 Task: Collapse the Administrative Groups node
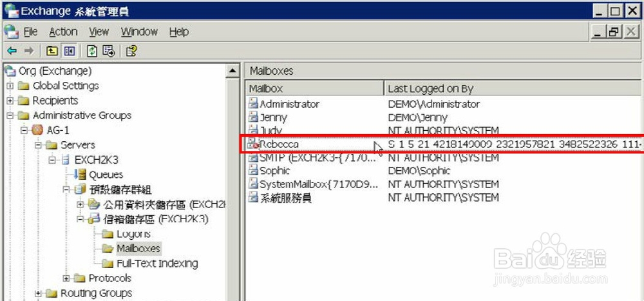[10, 115]
